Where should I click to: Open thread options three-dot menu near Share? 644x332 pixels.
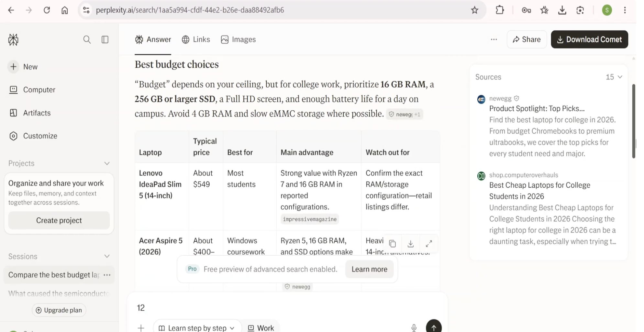point(494,39)
